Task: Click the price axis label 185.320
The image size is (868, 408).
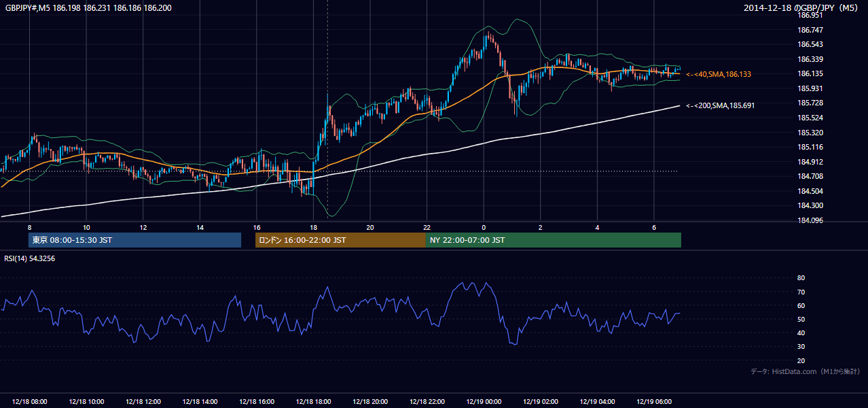Action: coord(810,133)
